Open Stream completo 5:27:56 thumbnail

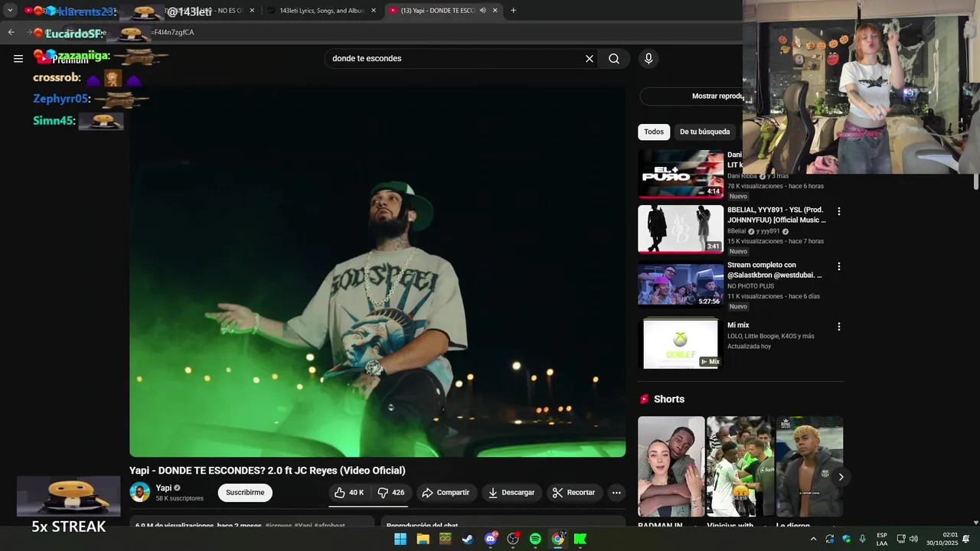(681, 284)
